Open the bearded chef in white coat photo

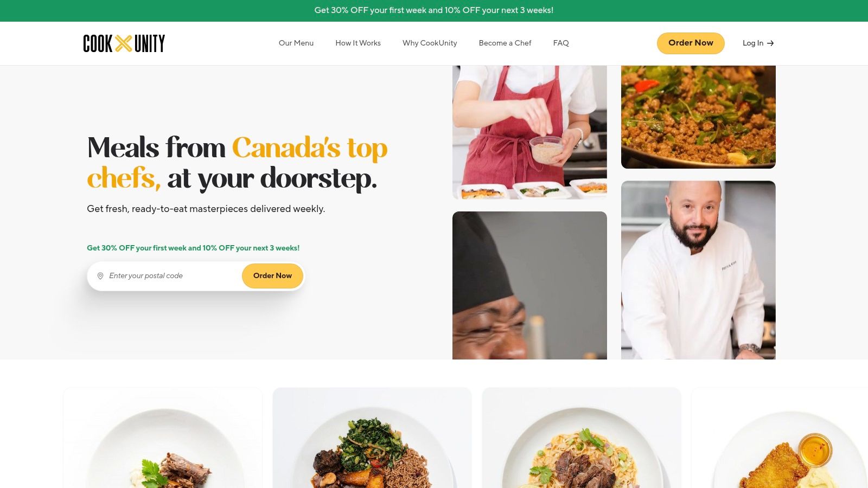698,270
